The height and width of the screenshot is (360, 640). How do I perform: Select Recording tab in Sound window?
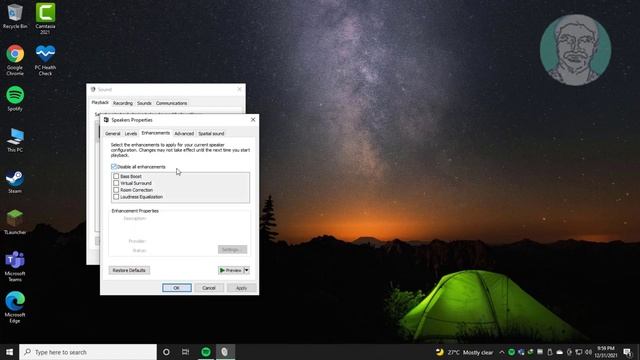point(123,103)
